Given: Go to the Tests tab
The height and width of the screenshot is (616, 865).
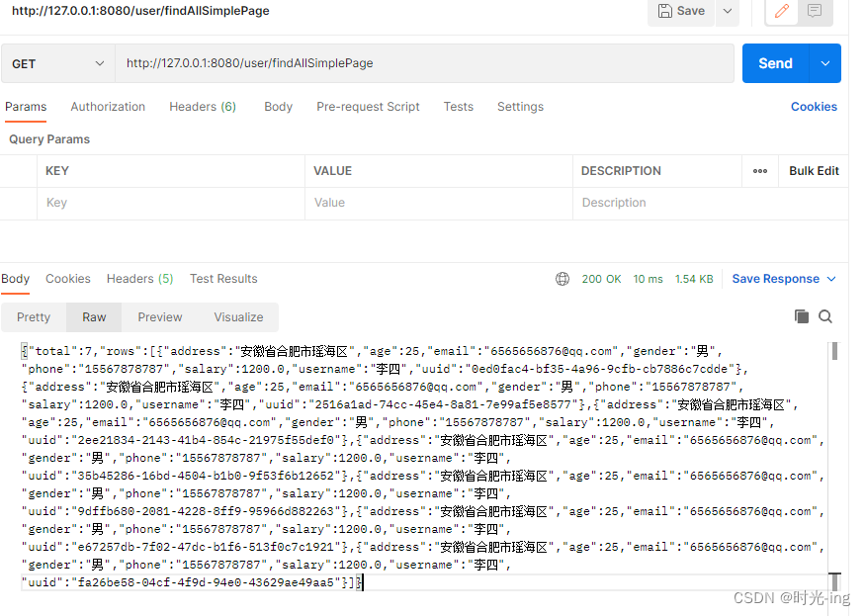Looking at the screenshot, I should point(459,107).
